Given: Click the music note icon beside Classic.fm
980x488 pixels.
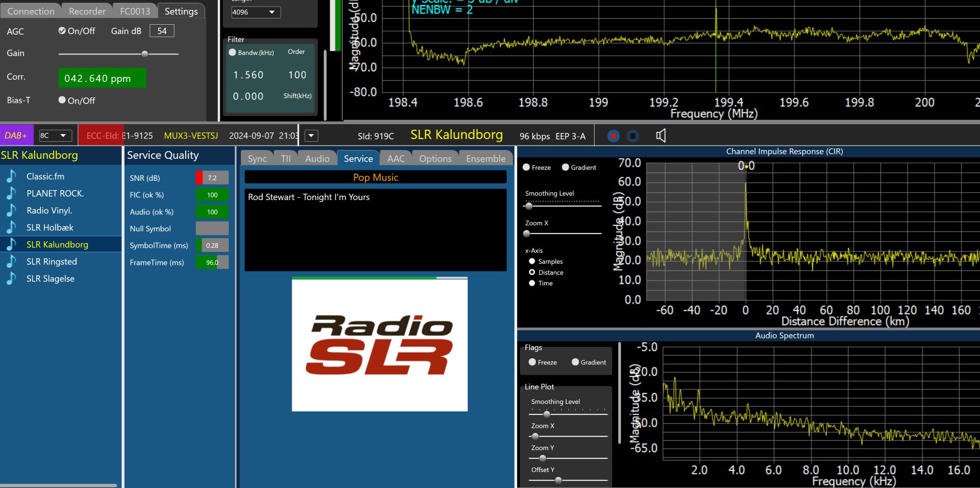Looking at the screenshot, I should (x=11, y=176).
